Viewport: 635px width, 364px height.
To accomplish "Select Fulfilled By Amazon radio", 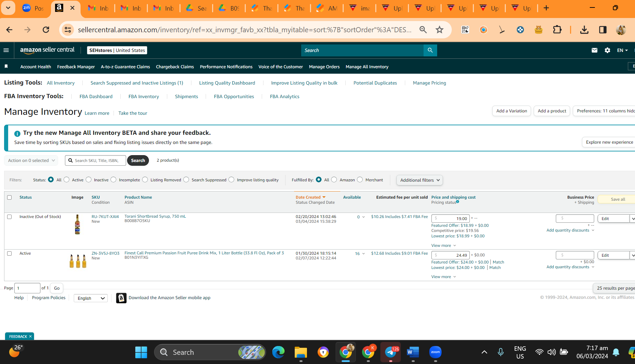I will point(334,180).
